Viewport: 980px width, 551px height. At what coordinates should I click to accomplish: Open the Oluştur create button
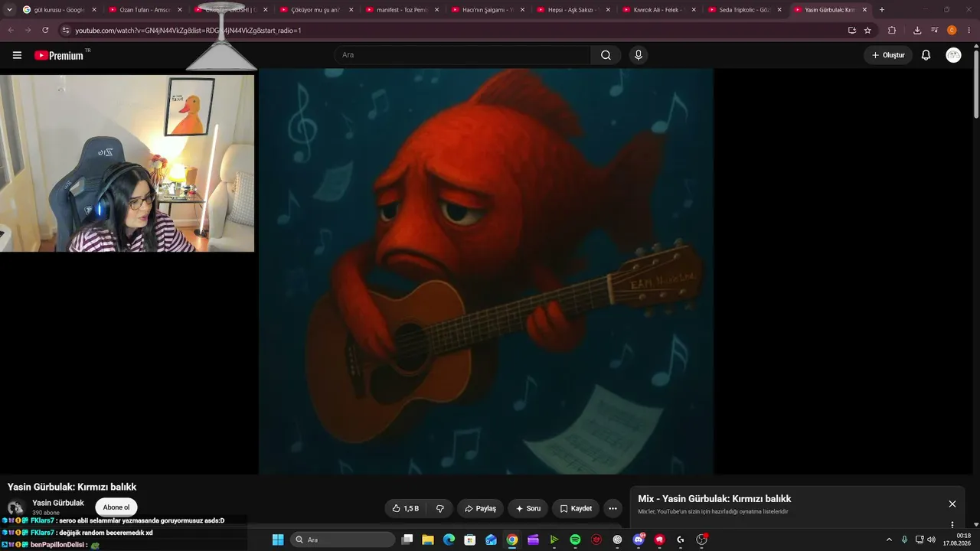click(x=888, y=55)
